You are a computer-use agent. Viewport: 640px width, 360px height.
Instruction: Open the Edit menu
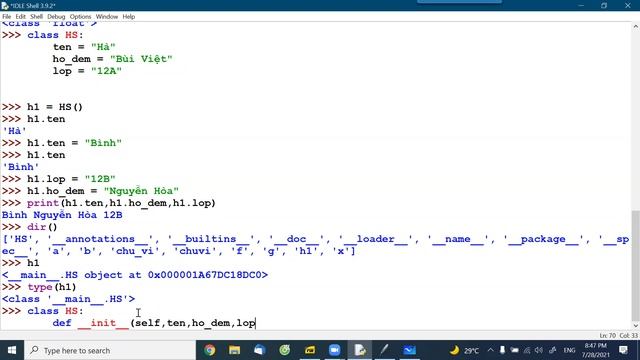20,17
